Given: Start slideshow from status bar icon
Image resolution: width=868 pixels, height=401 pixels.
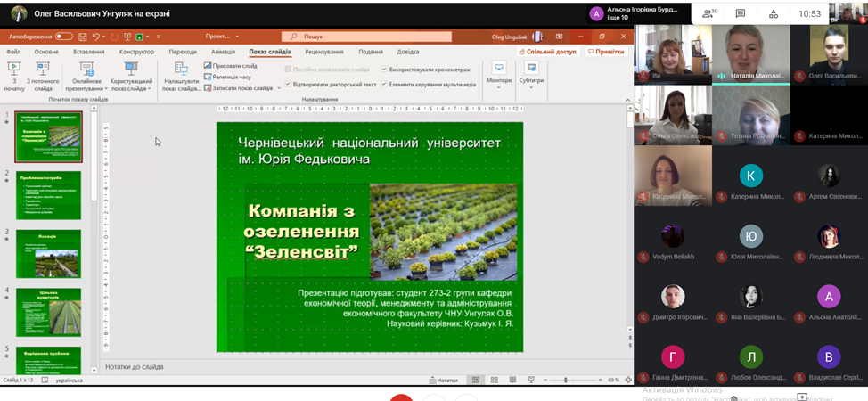Looking at the screenshot, I should pyautogui.click(x=531, y=381).
